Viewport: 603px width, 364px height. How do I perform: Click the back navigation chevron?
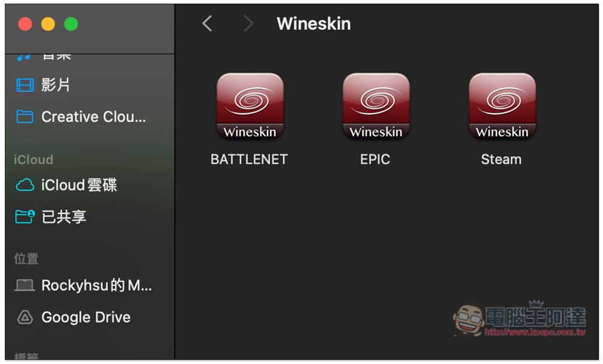pyautogui.click(x=207, y=24)
